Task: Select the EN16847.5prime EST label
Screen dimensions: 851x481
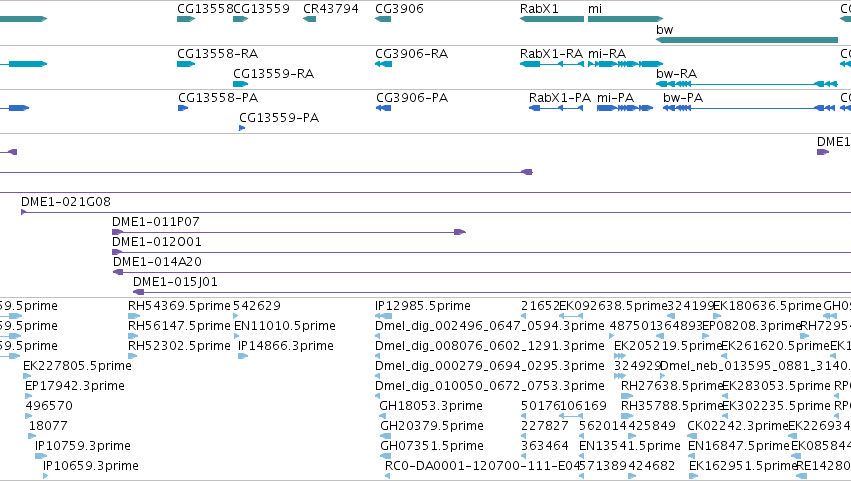Action: coord(739,447)
